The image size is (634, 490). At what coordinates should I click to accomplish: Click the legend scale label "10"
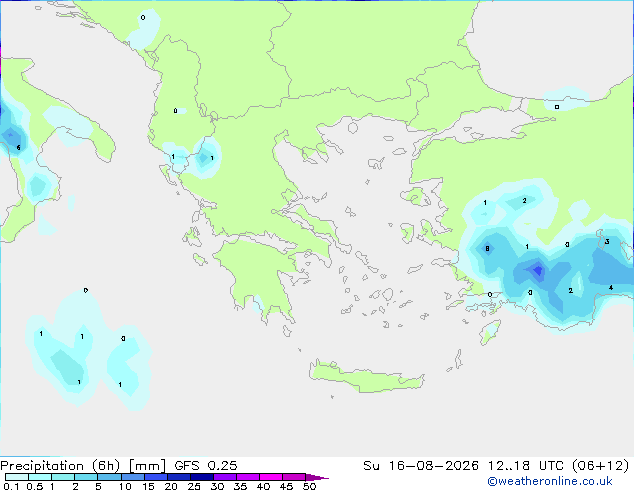pos(125,486)
